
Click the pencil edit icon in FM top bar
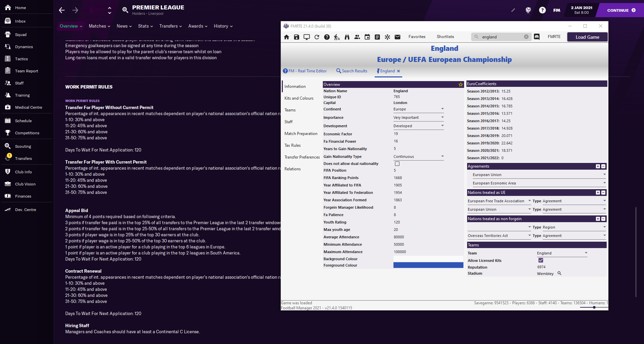coord(513,10)
